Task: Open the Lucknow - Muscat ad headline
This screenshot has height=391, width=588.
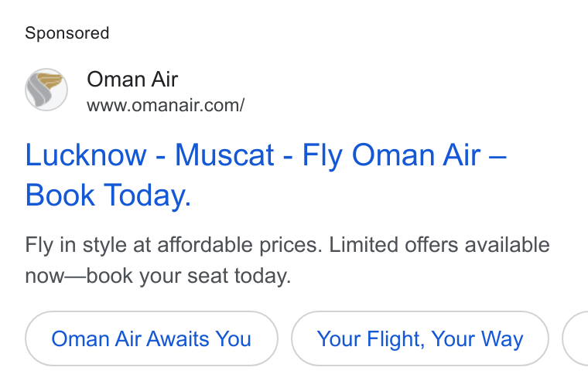Action: (265, 175)
